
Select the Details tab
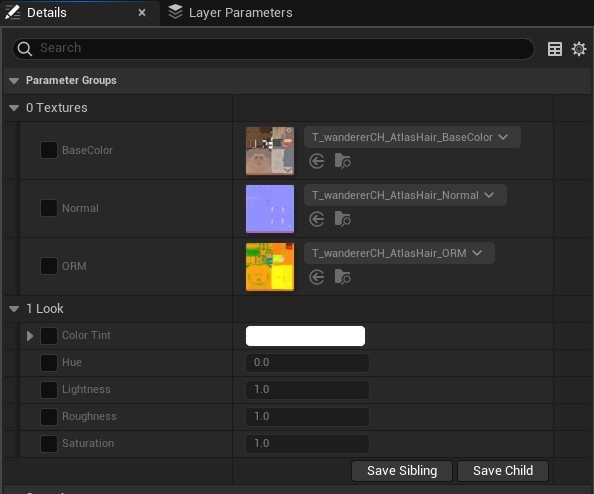(76, 13)
